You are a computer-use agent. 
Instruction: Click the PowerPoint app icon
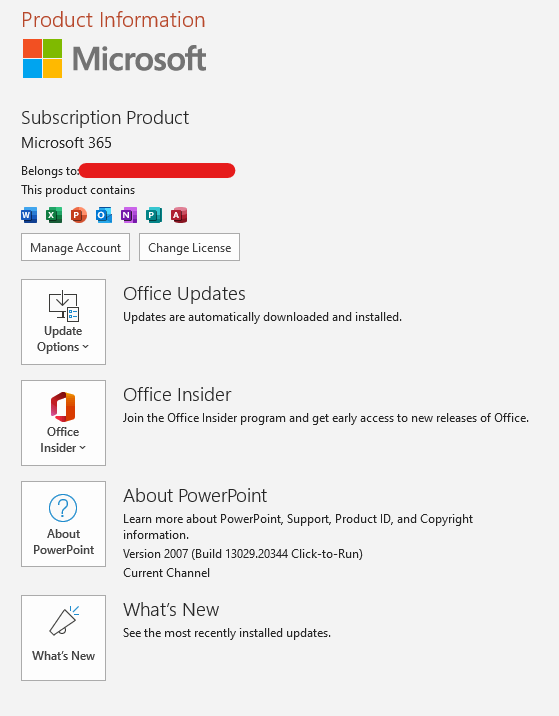click(79, 215)
